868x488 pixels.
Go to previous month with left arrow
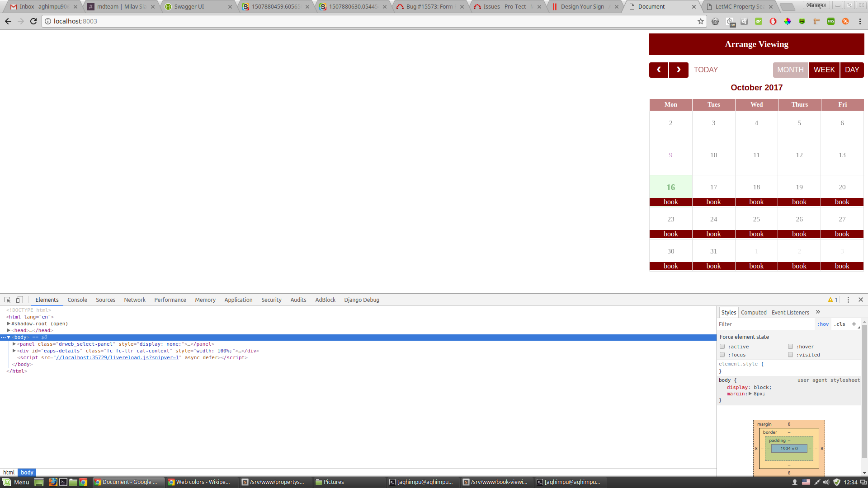point(659,70)
